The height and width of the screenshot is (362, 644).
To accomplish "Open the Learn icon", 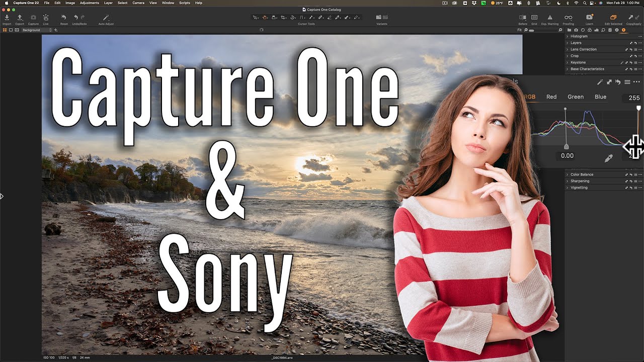I will 589,18.
